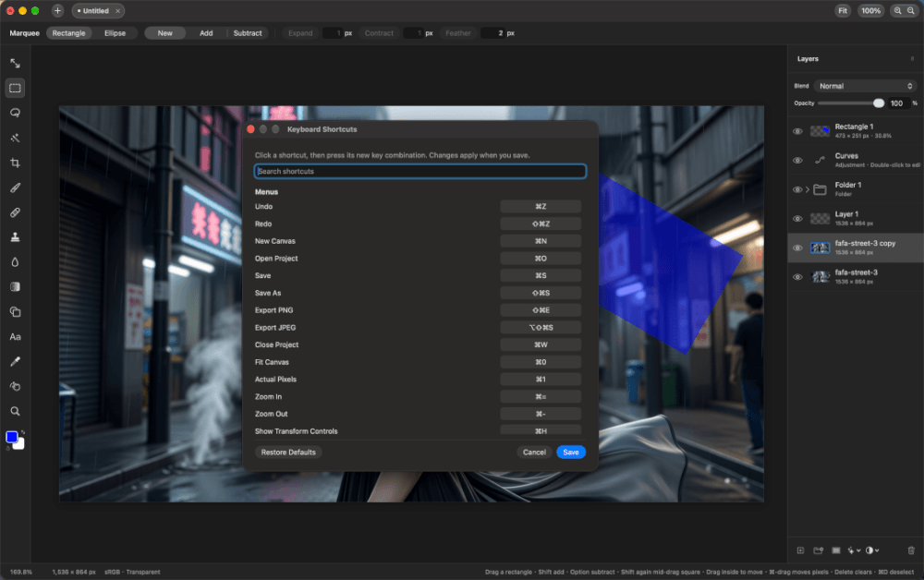Select the Brush tool
This screenshot has width=924, height=580.
tap(16, 187)
